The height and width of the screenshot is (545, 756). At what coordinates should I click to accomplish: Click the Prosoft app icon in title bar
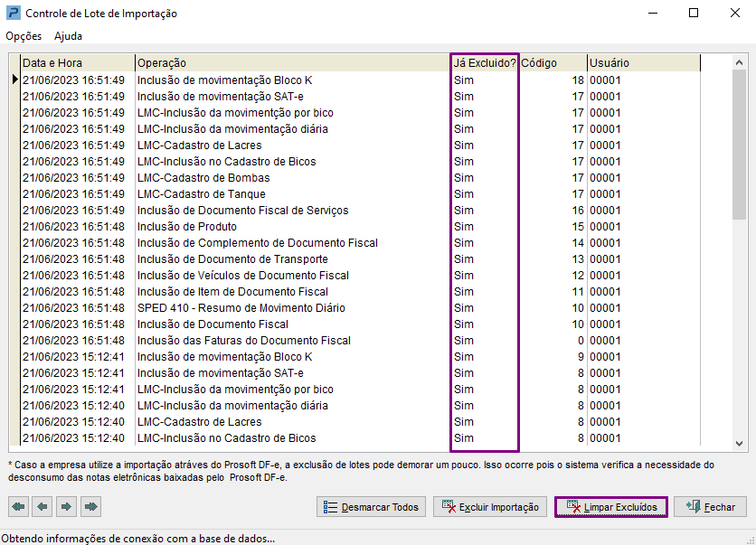[14, 13]
